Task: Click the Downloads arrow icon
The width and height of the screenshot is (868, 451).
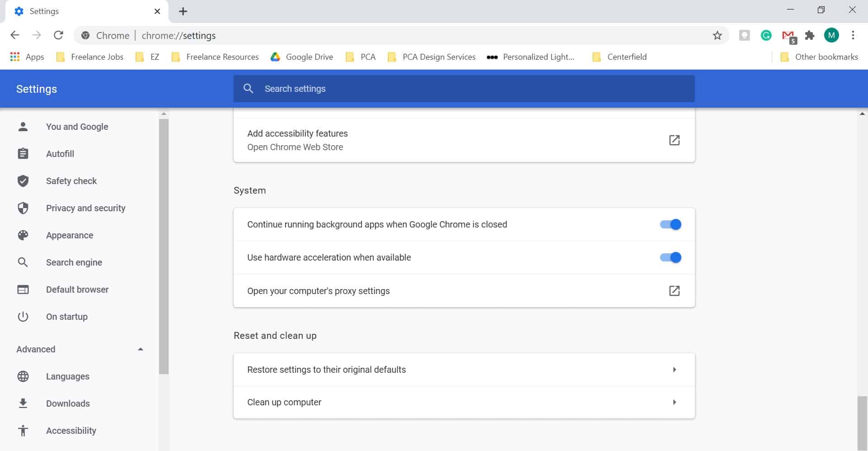Action: (x=23, y=404)
